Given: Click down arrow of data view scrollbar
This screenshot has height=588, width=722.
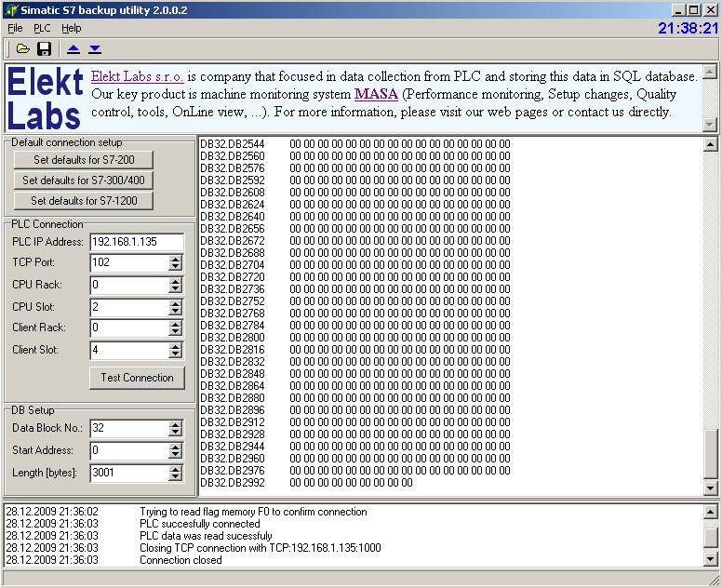Looking at the screenshot, I should [x=711, y=488].
